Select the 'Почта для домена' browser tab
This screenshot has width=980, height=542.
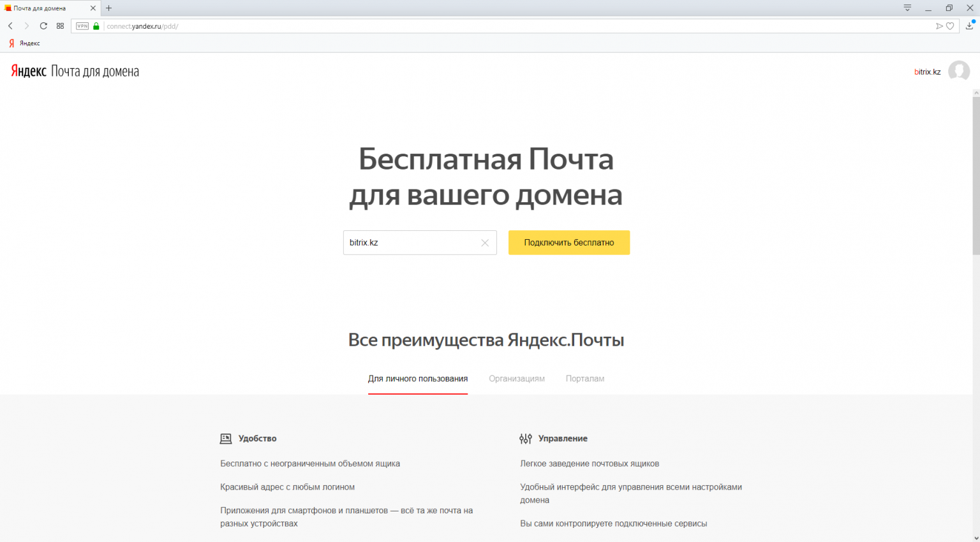point(50,8)
